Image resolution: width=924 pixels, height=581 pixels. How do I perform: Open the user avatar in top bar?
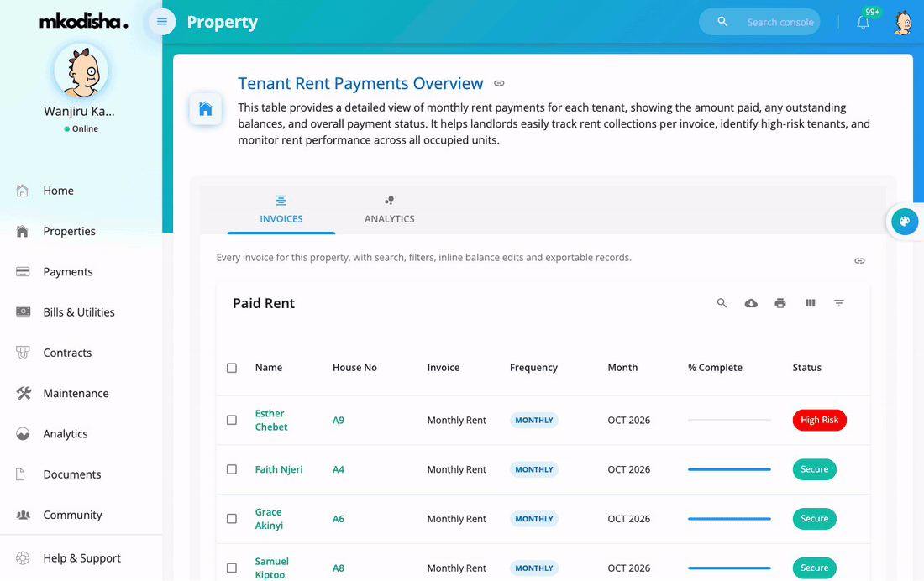(903, 23)
